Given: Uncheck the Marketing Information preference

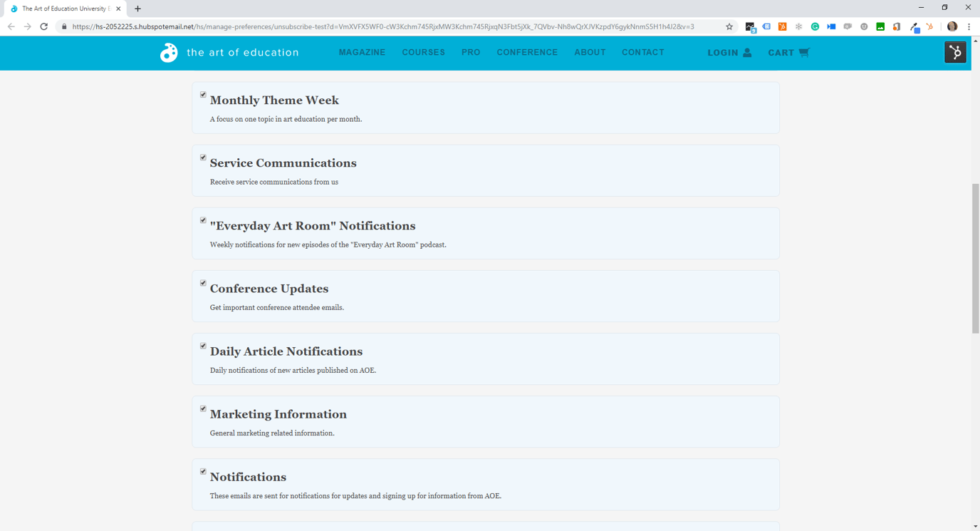Looking at the screenshot, I should 203,408.
